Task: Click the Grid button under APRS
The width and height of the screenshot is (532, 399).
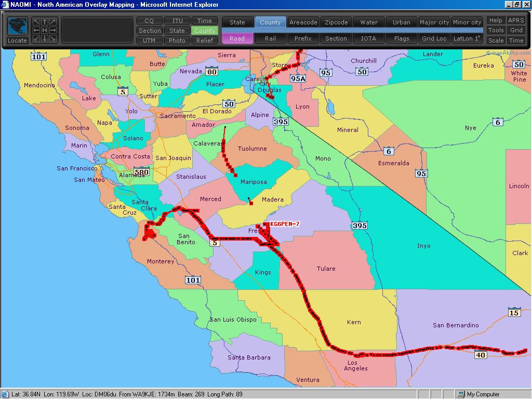Action: (516, 30)
